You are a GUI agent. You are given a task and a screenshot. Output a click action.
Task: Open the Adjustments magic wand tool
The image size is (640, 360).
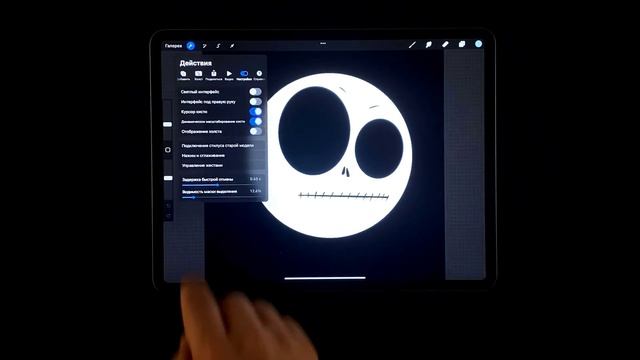point(204,46)
